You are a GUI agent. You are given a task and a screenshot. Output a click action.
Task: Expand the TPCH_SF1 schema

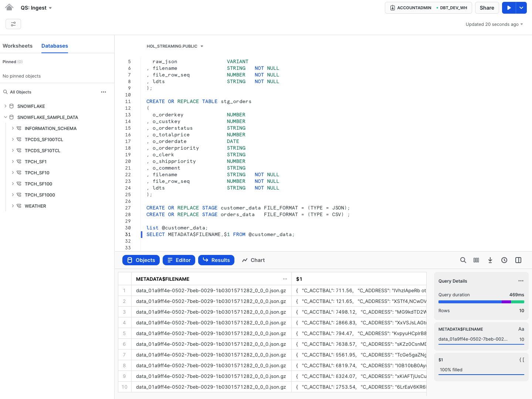point(13,161)
